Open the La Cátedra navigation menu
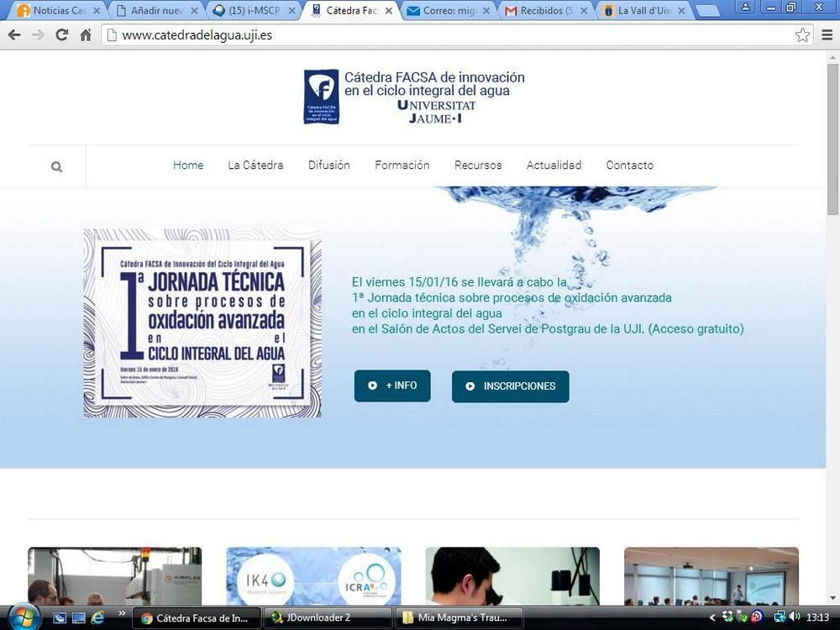 (255, 165)
